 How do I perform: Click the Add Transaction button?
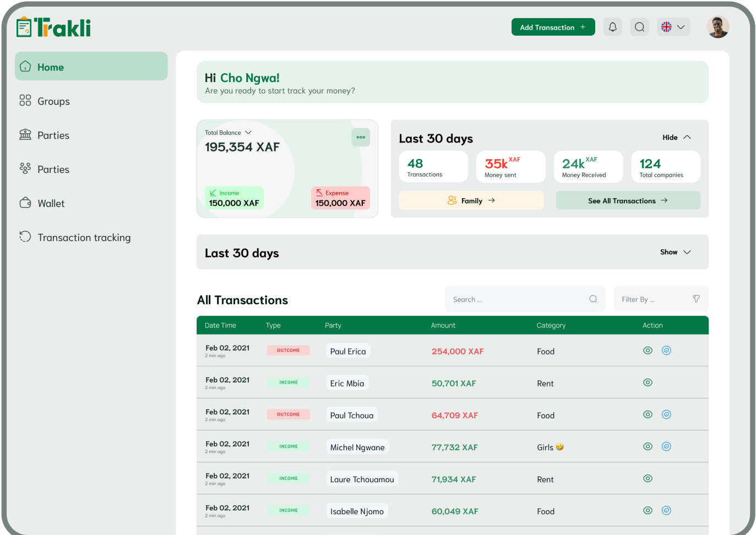pyautogui.click(x=553, y=27)
